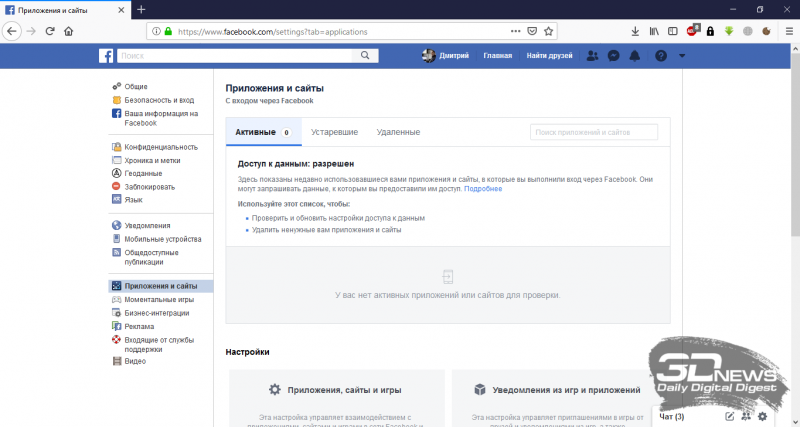Screen dimensions: 800x427
Task: Click the Подробнее link
Action: tap(483, 189)
